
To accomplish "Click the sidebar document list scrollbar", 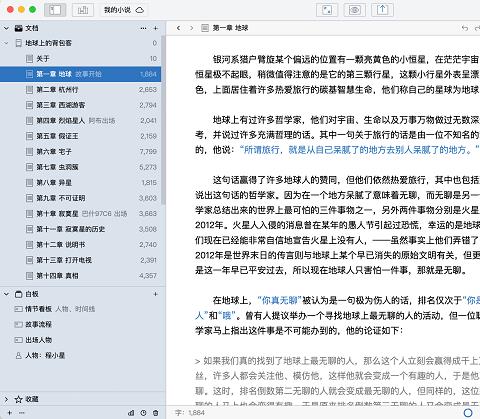I will (163, 120).
